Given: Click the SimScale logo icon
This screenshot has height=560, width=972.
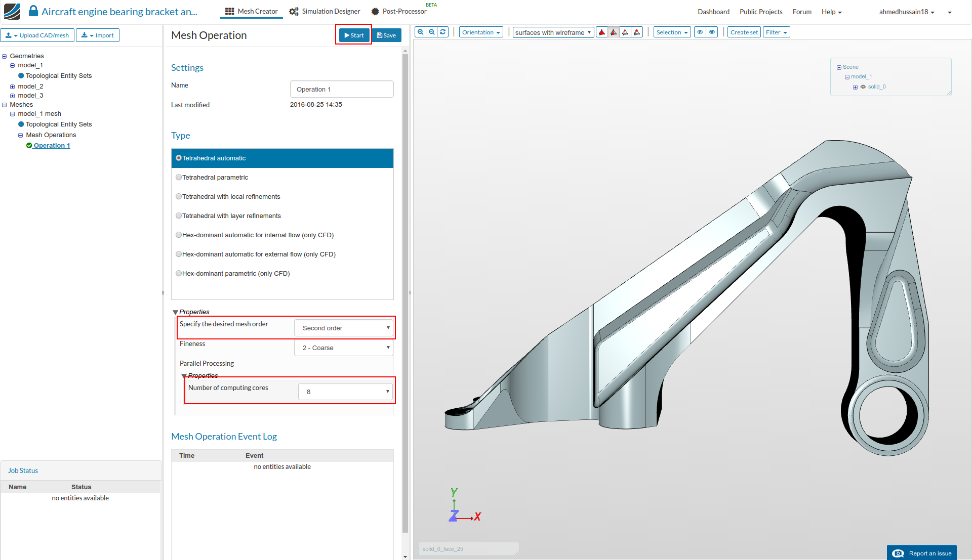Looking at the screenshot, I should click(x=12, y=11).
